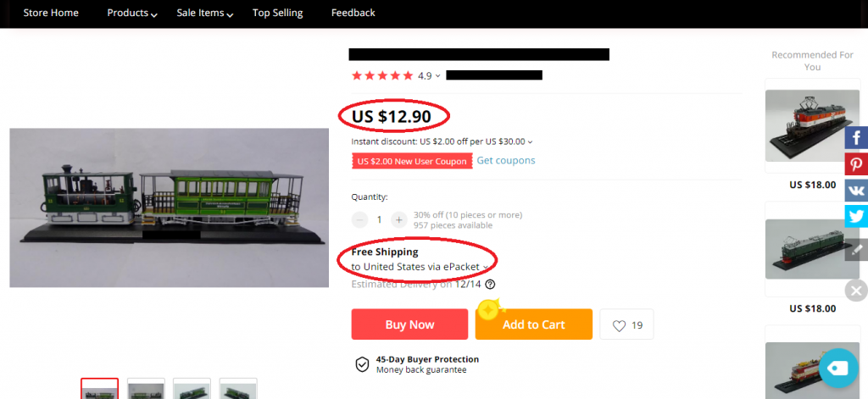Go to Top Selling page

click(277, 14)
